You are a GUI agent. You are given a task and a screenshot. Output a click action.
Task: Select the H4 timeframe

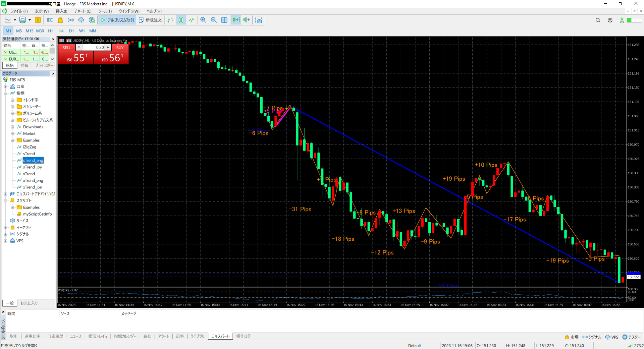click(x=61, y=31)
